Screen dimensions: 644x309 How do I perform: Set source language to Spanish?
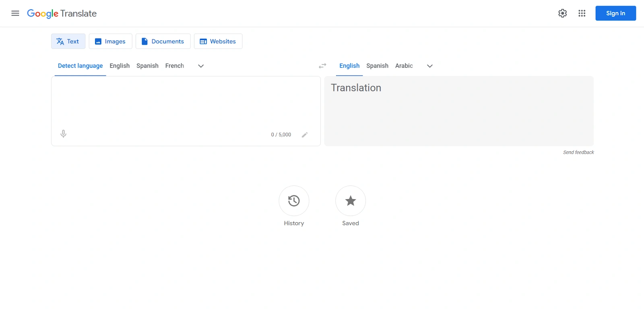point(147,66)
